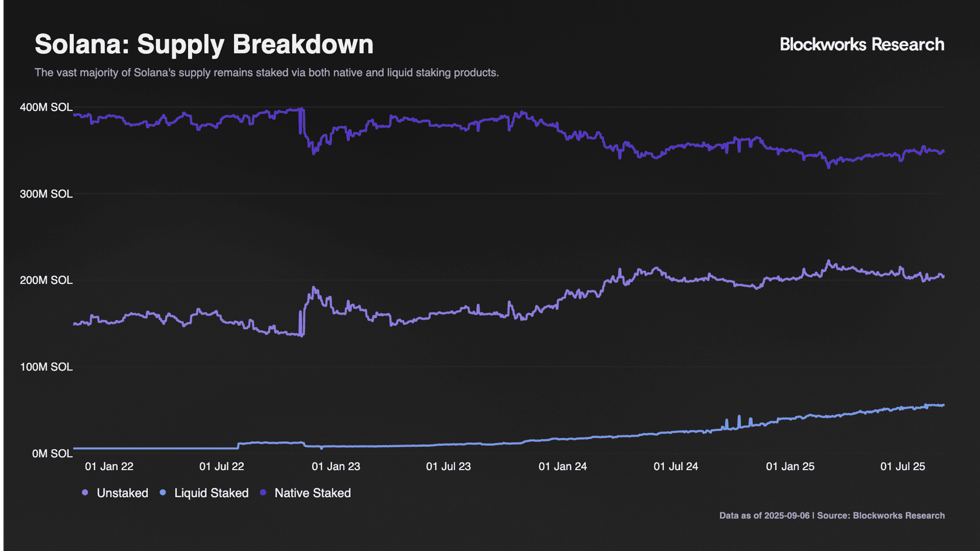980x551 pixels.
Task: Toggle the Liquid Staked series label
Action: click(x=211, y=493)
